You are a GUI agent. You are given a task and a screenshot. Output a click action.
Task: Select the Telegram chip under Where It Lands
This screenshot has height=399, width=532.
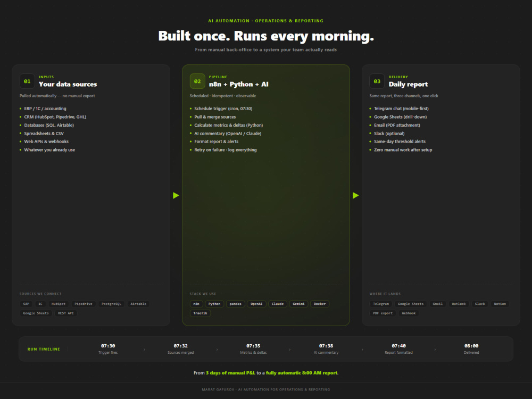(381, 304)
